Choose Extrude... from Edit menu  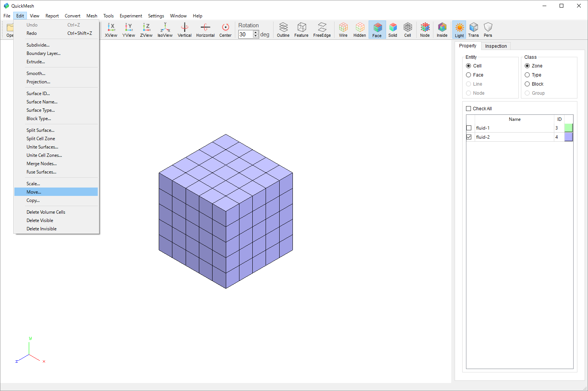coord(56,62)
